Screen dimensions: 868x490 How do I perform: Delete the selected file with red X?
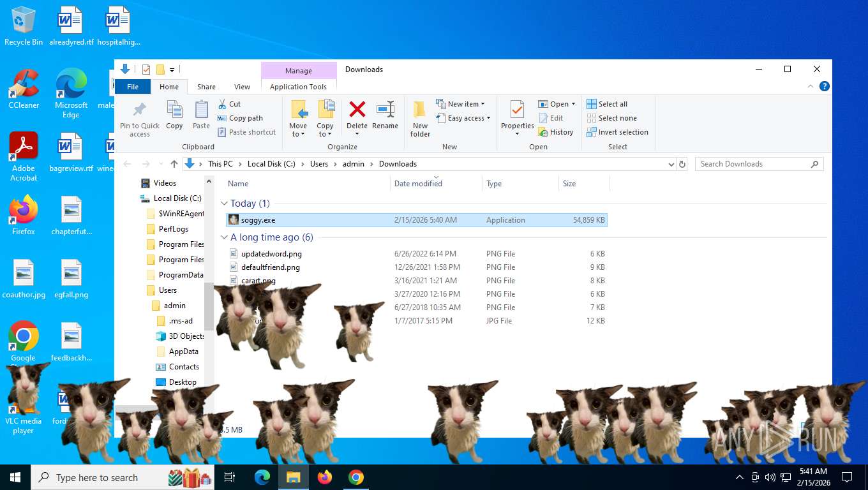point(357,110)
